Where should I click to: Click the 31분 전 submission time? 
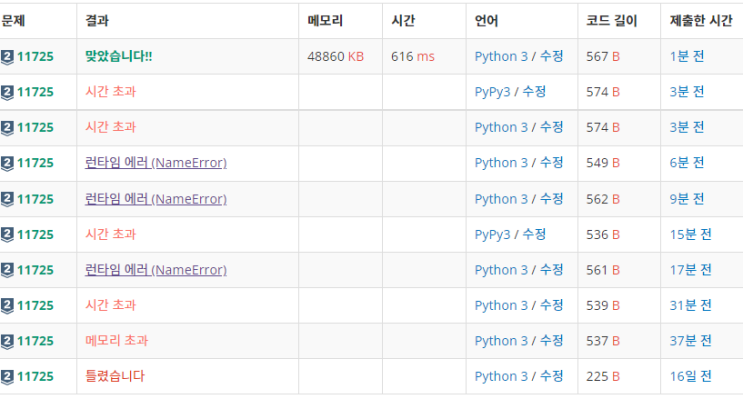(690, 305)
